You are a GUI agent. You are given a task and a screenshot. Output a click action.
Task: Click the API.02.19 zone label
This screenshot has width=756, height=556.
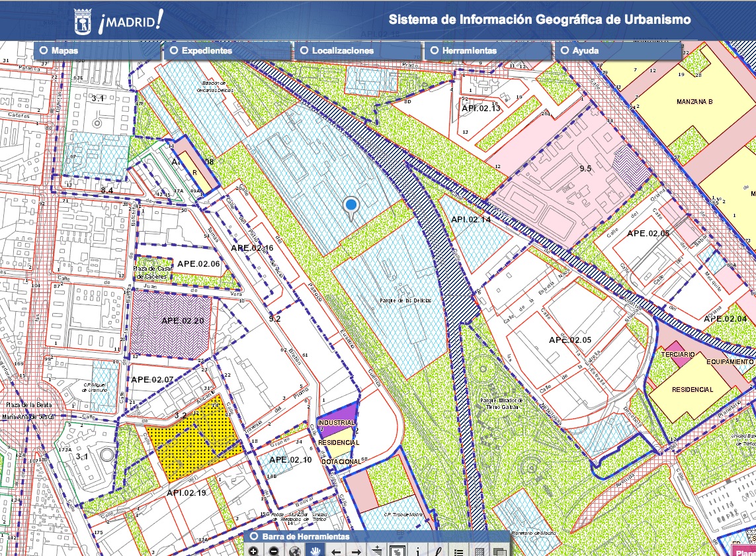(186, 492)
